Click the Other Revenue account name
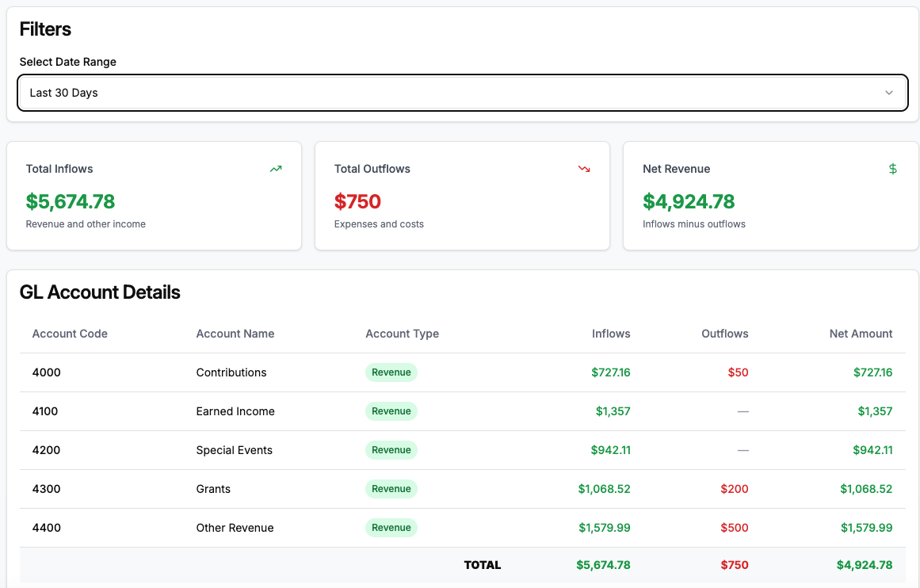920x588 pixels. [235, 528]
